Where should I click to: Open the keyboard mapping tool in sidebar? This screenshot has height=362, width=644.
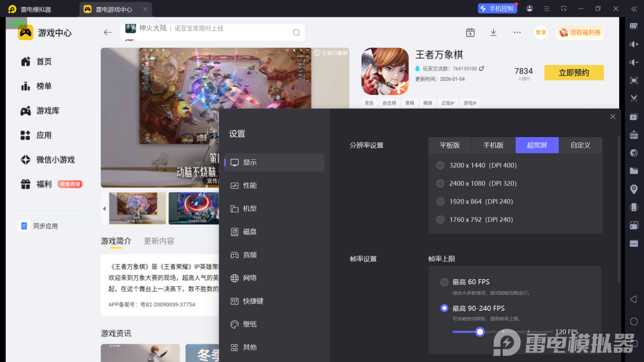[633, 26]
